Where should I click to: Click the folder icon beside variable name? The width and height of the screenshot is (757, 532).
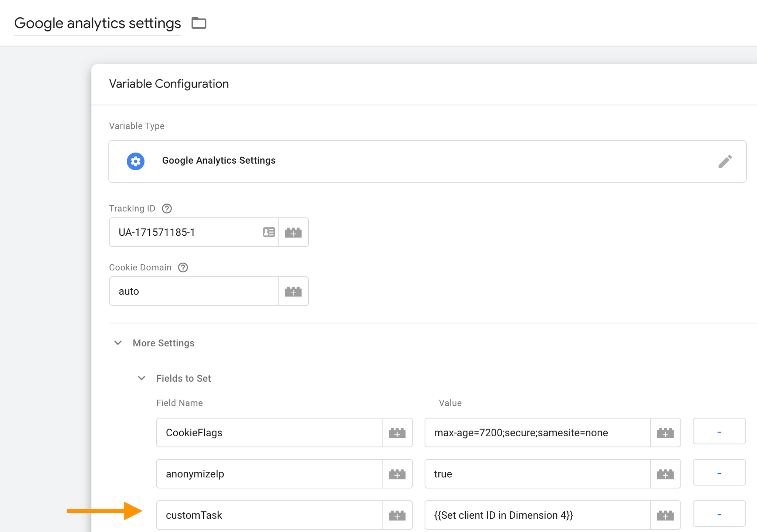pyautogui.click(x=199, y=23)
